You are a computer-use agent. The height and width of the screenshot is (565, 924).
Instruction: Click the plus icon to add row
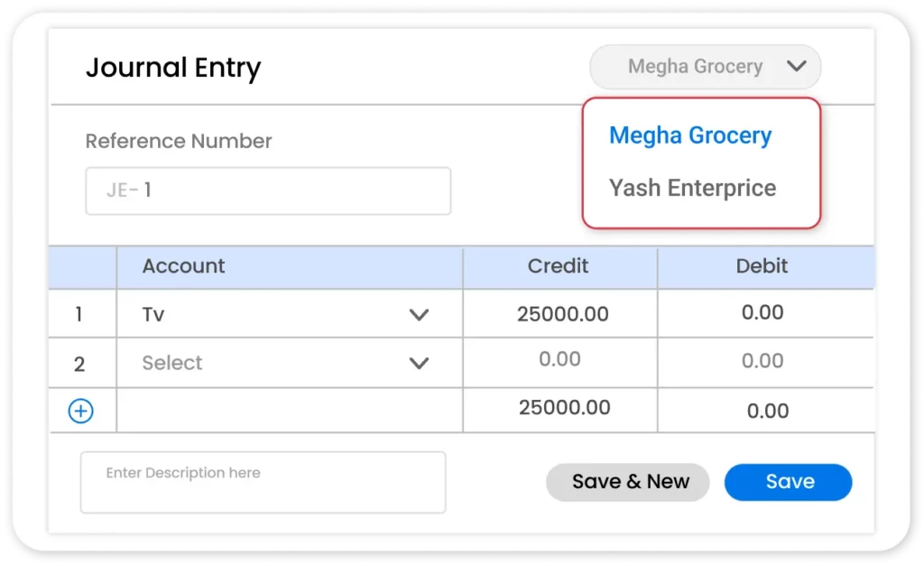click(81, 412)
